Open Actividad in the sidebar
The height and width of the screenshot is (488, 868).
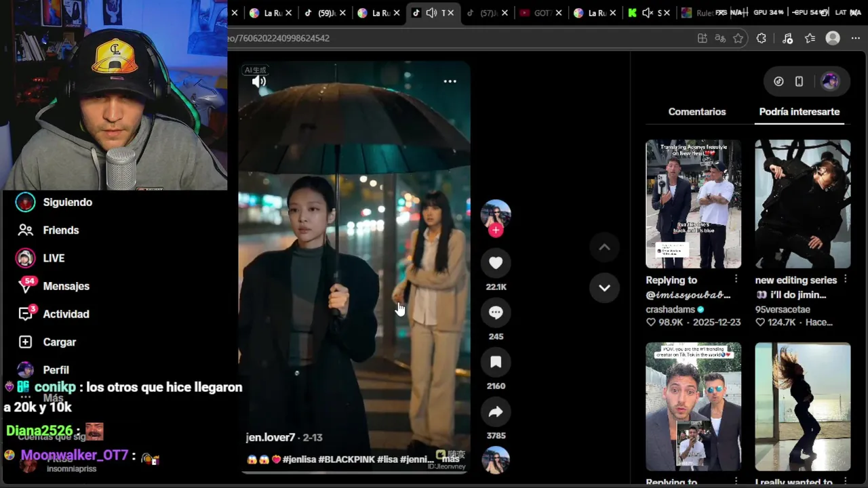[66, 314]
